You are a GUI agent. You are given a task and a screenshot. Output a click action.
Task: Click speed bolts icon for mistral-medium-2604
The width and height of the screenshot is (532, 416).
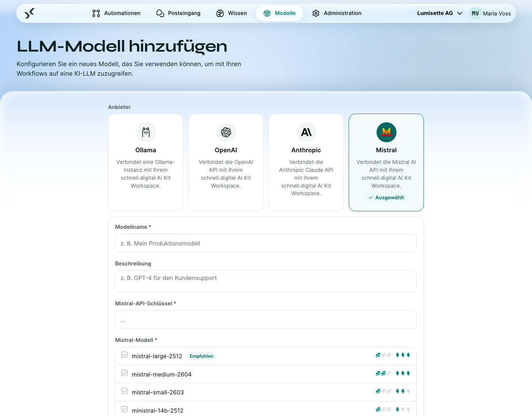(403, 374)
